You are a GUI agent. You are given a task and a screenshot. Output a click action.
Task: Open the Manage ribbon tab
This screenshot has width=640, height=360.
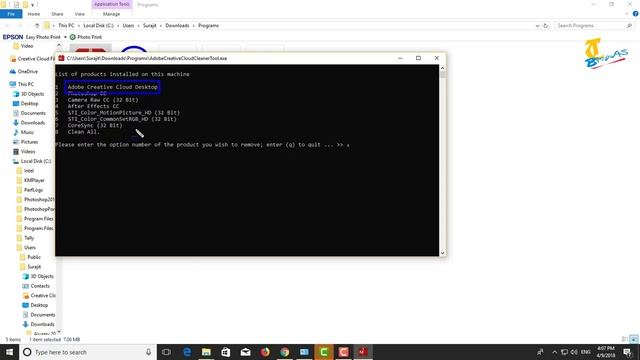[111, 14]
